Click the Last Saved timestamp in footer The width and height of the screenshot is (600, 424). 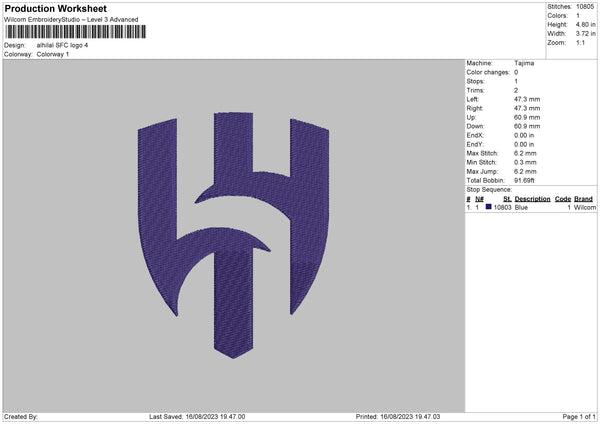coord(197,416)
